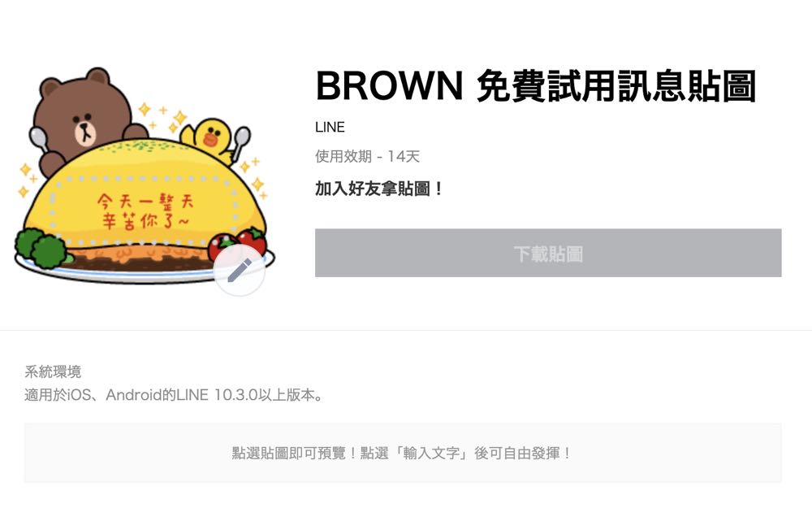Click the gray 下載貼圖 download button
Image resolution: width=812 pixels, height=508 pixels.
pos(548,253)
